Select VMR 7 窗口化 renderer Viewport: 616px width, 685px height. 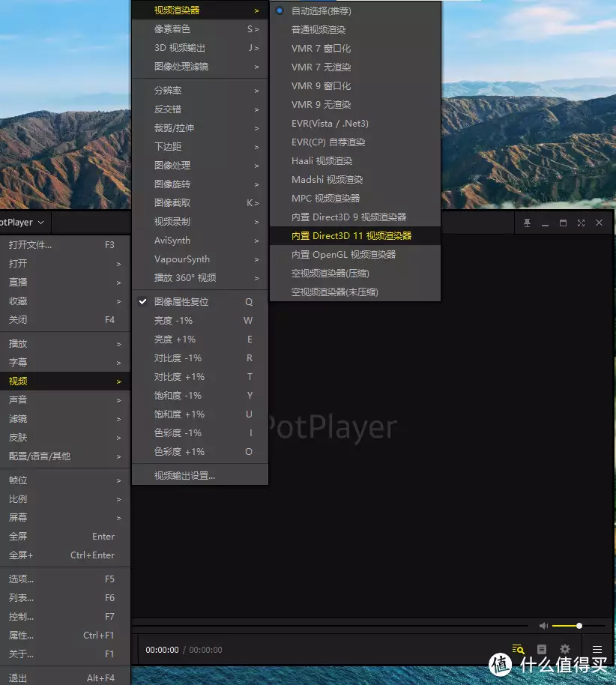pos(355,49)
